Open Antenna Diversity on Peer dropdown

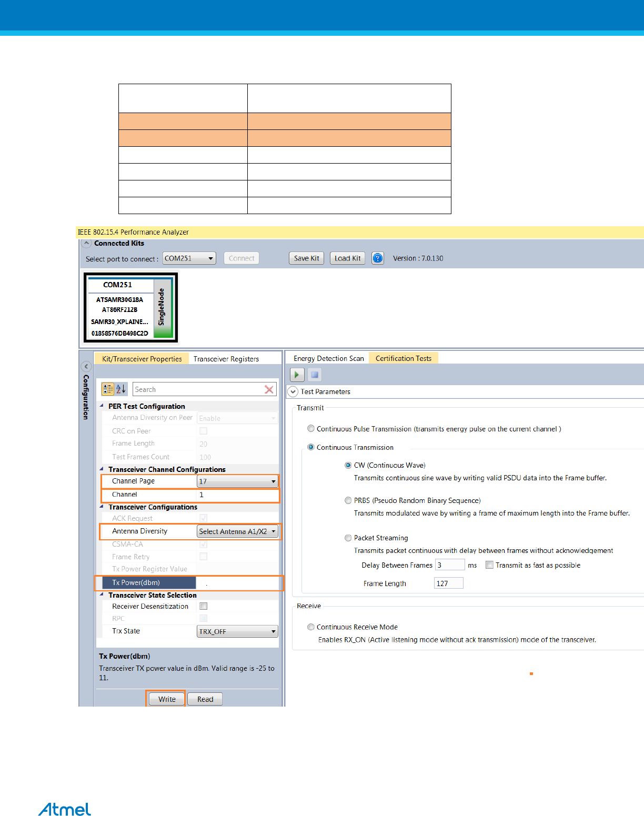(237, 418)
